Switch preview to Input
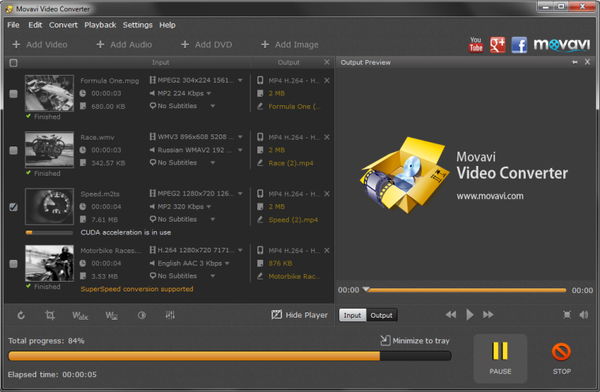This screenshot has width=600, height=392. click(x=352, y=315)
